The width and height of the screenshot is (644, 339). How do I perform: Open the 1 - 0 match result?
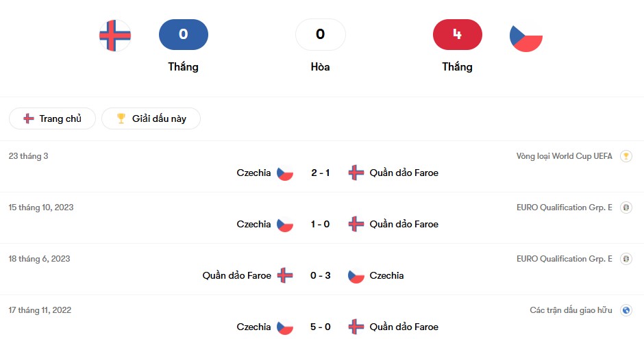pyautogui.click(x=321, y=224)
